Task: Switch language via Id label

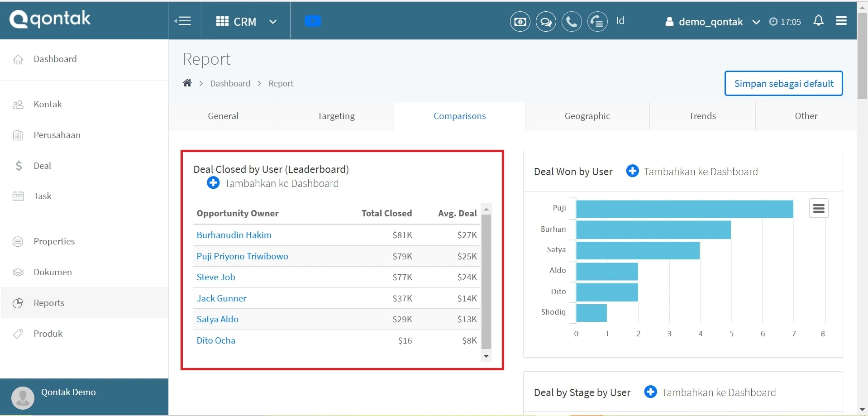Action: [620, 21]
